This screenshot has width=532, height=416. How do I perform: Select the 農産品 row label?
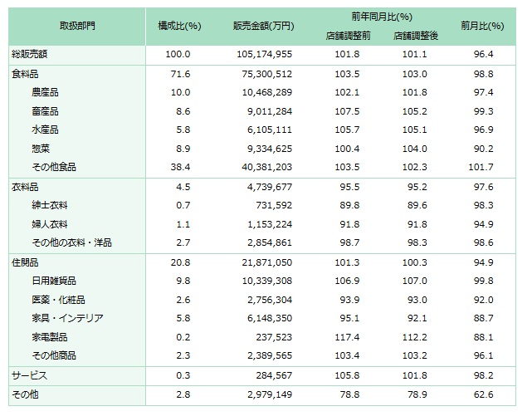(x=45, y=92)
